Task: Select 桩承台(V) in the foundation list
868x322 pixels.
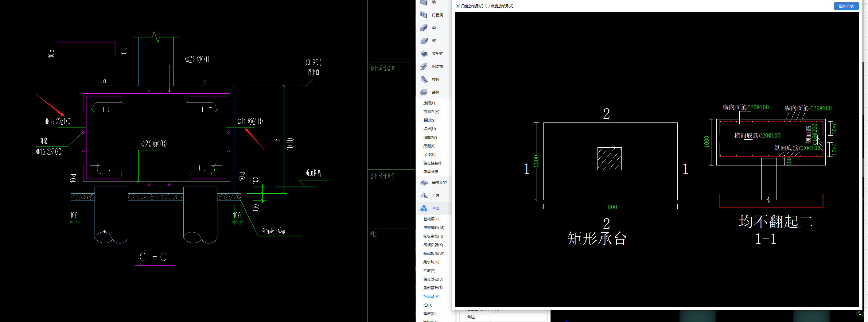Action: tap(431, 297)
